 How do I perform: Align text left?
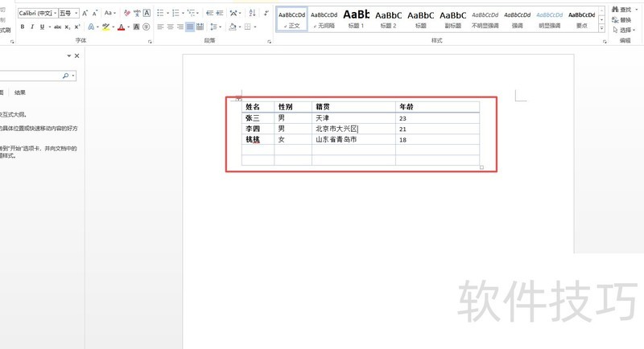click(x=160, y=27)
